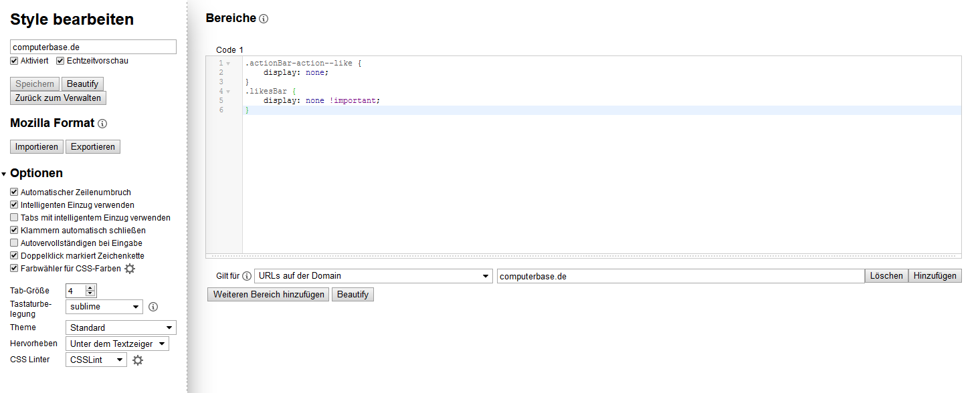Open the Theme Standard dropdown
The width and height of the screenshot is (980, 393).
coord(121,327)
